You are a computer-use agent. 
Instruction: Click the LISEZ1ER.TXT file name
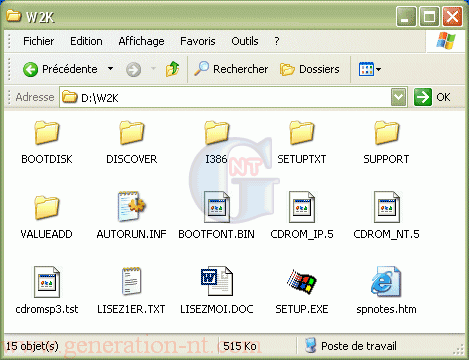[131, 309]
